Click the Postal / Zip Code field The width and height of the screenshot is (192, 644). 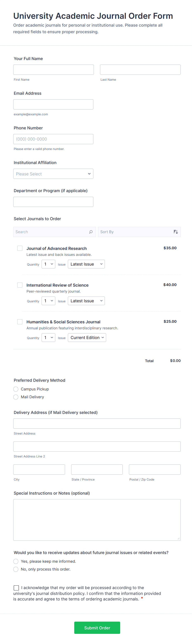click(x=154, y=469)
